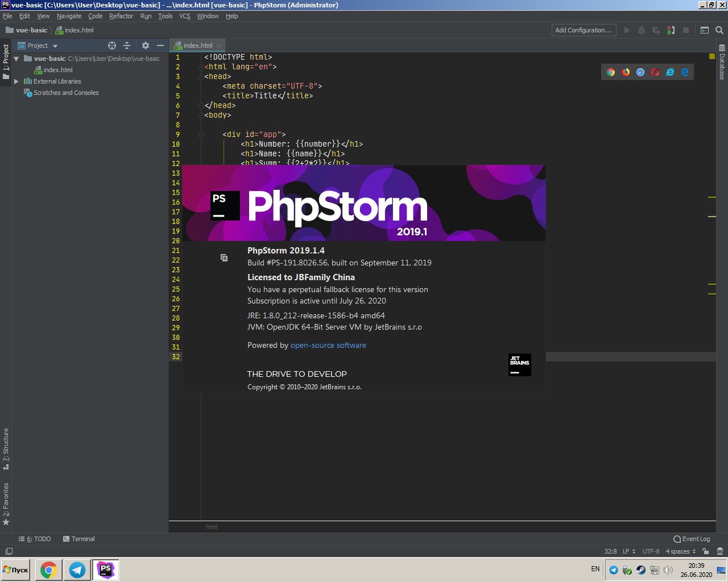Click Run with Coverage toolbar icon
Image resolution: width=728 pixels, height=582 pixels.
point(656,30)
